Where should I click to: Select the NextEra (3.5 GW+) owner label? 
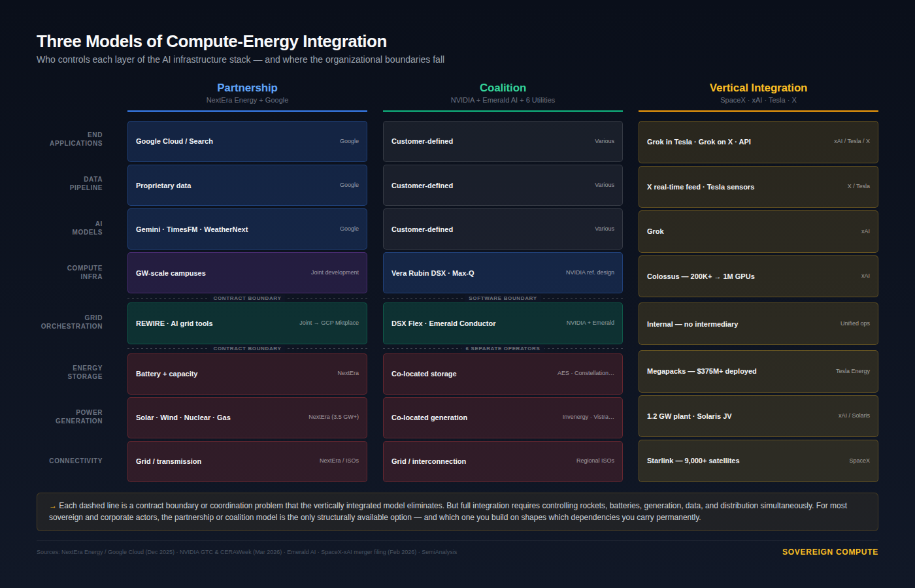tap(333, 417)
